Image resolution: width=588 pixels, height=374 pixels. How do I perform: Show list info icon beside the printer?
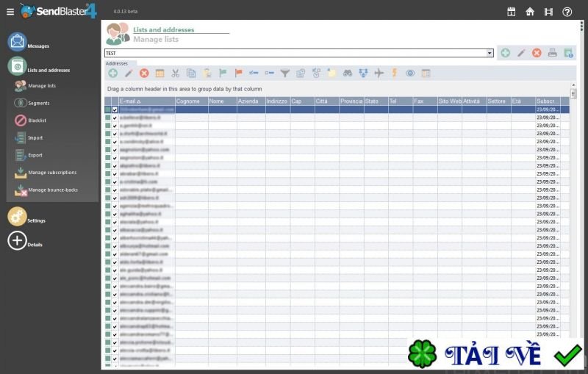click(568, 53)
